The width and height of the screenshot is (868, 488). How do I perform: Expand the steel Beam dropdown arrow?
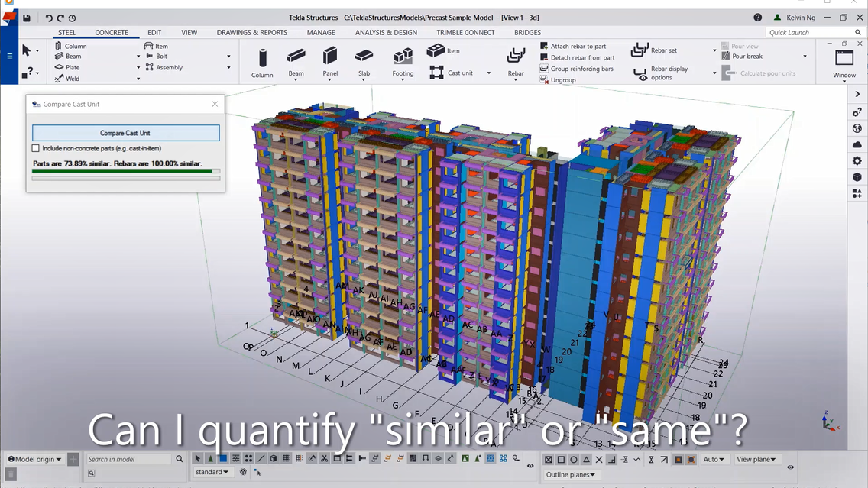click(138, 57)
